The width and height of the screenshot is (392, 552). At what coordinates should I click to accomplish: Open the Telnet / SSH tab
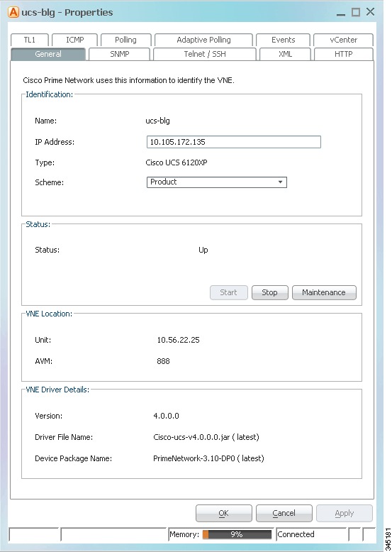[205, 54]
